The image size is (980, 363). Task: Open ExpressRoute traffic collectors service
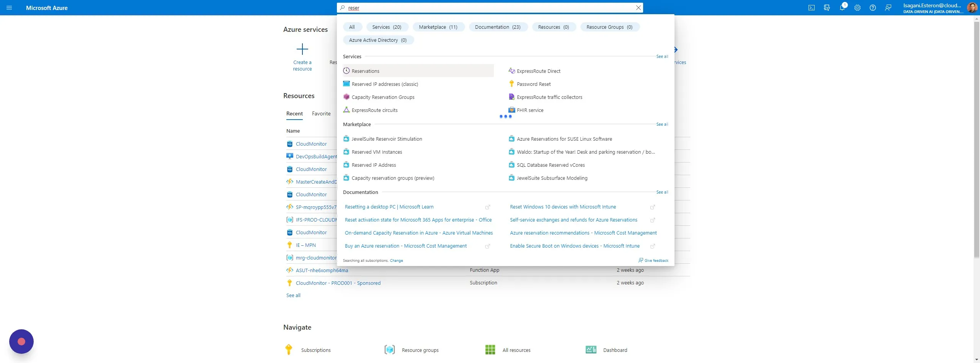pyautogui.click(x=546, y=97)
